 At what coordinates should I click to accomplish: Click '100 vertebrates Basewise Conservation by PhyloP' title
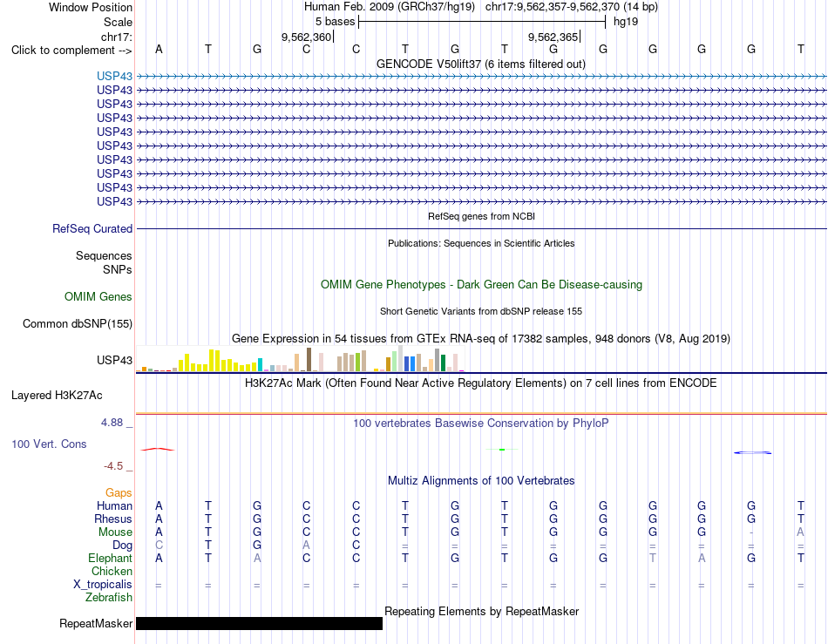point(480,424)
